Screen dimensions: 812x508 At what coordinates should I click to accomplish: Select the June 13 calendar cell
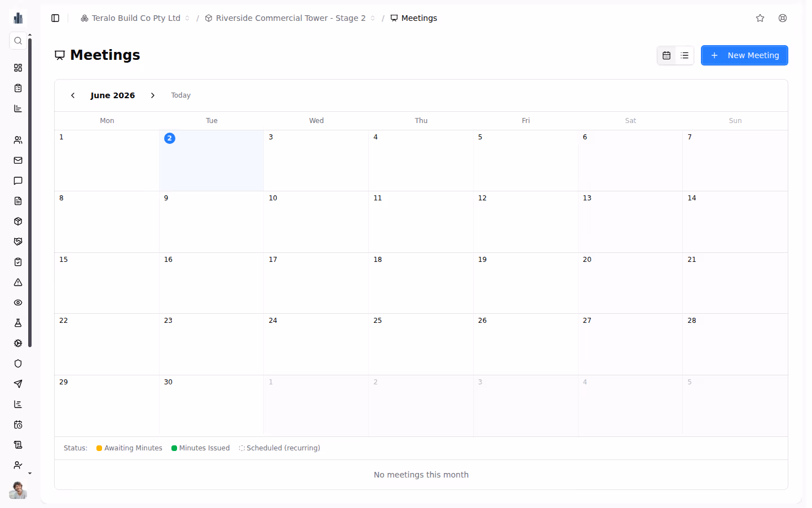[x=630, y=222]
